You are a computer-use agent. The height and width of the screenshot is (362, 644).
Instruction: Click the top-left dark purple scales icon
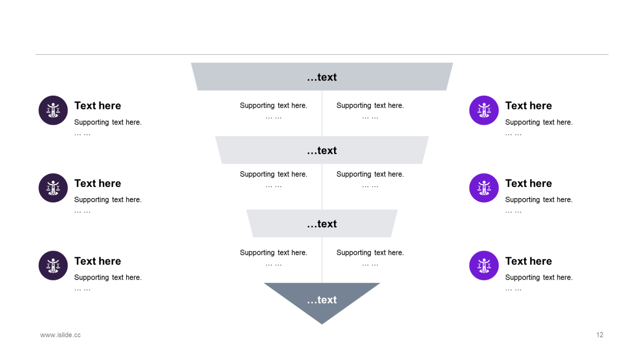[x=53, y=110]
